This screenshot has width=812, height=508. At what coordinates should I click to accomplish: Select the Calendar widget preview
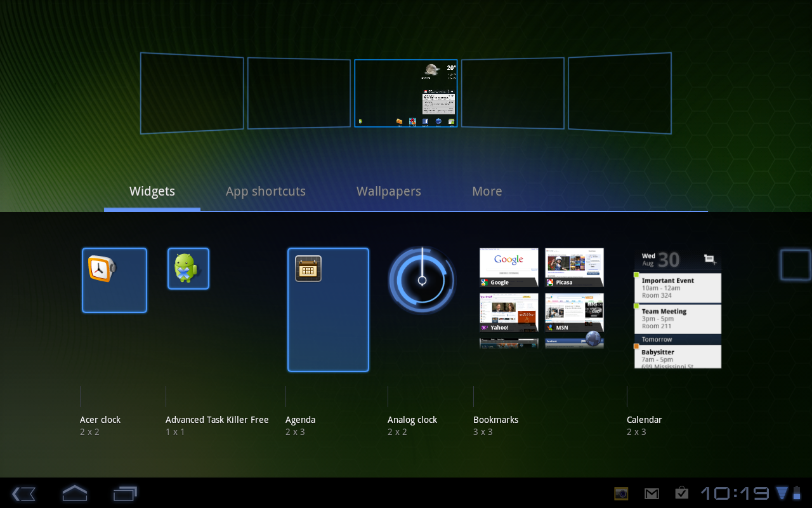point(678,309)
